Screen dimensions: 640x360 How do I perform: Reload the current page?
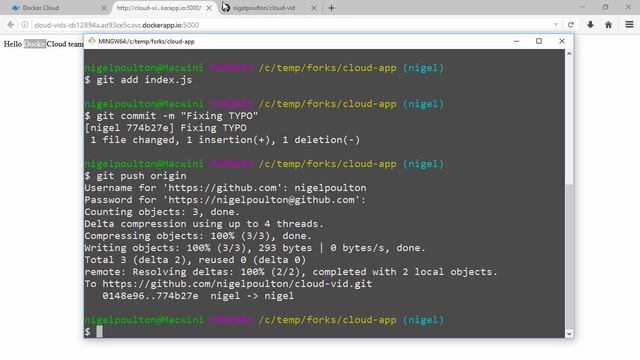pyautogui.click(x=571, y=25)
